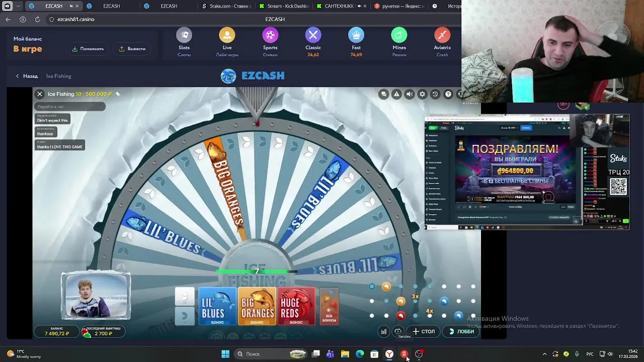Screen dimensions: 644x362
Task: Click the Вывести withdraw button
Action: pos(132,49)
